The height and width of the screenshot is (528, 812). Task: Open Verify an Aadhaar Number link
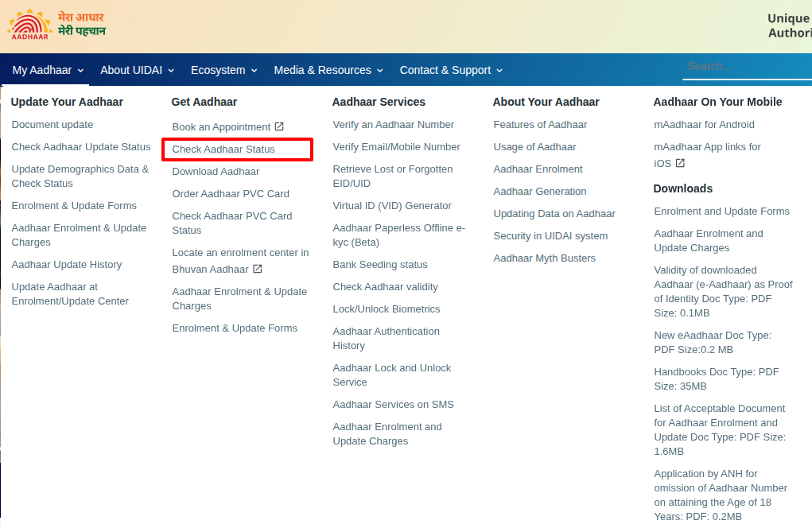click(393, 125)
